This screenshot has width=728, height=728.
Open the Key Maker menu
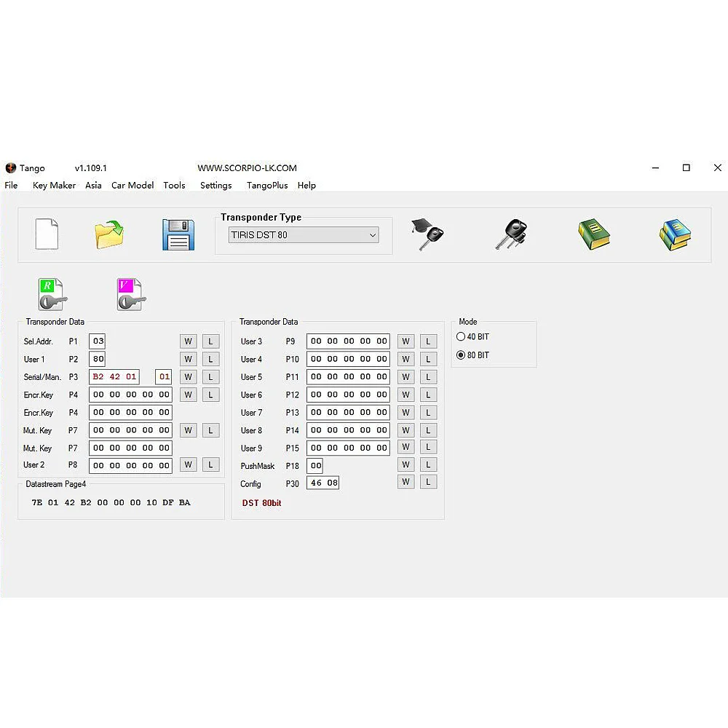click(x=54, y=185)
